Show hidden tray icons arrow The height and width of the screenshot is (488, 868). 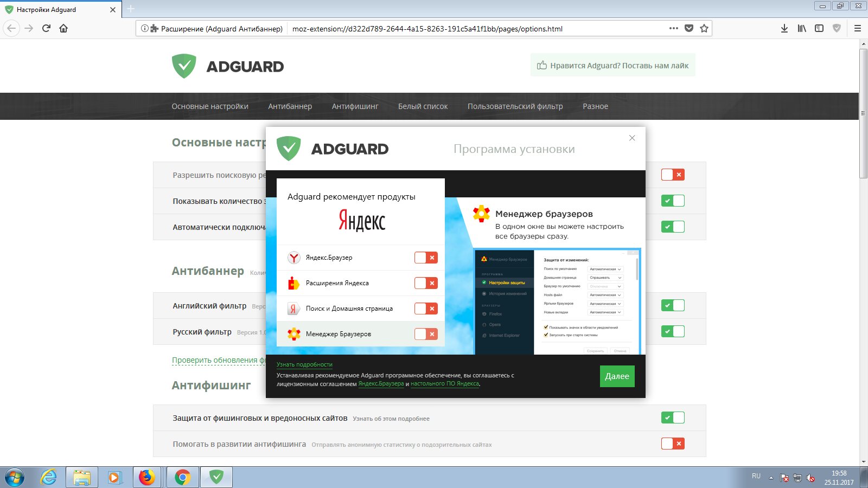point(771,478)
